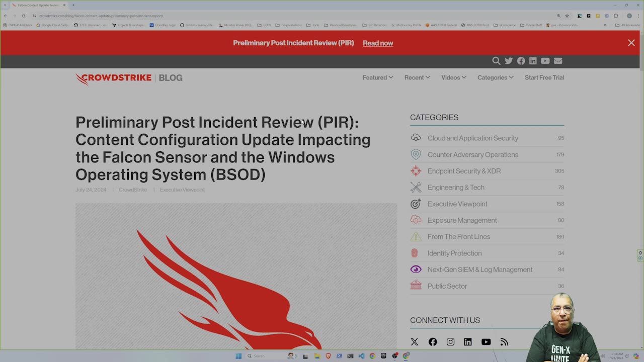Viewport: 644px width, 362px height.
Task: Click the Next-Gen SIEM eye icon
Action: pyautogui.click(x=416, y=269)
